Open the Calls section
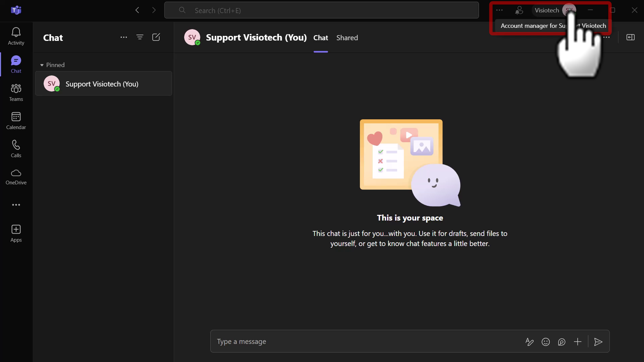644x362 pixels. point(16,149)
